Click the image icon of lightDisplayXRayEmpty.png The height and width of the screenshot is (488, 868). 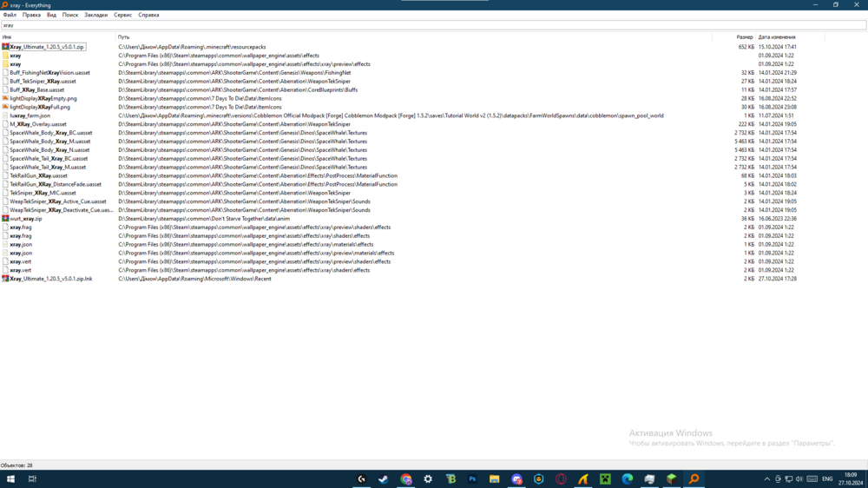point(5,99)
